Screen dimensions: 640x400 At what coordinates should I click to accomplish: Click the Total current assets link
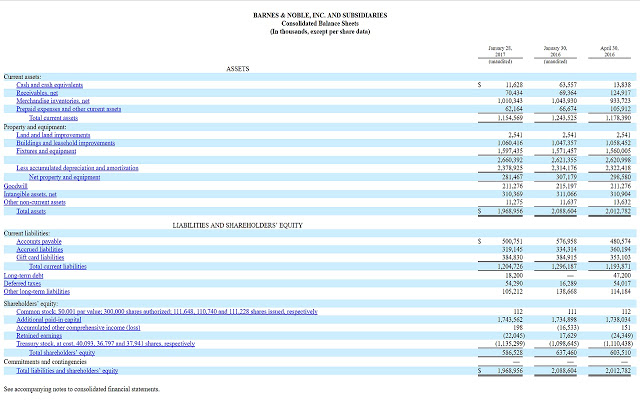[x=53, y=118]
